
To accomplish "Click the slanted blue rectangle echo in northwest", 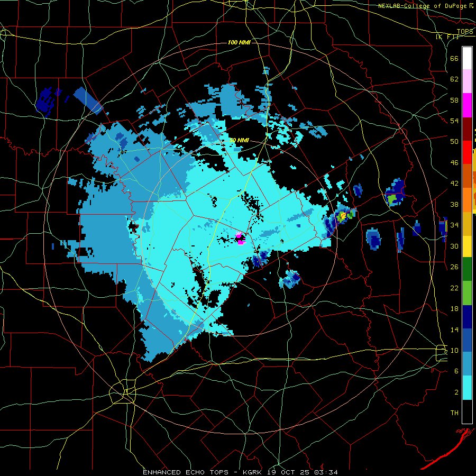I will 88,100.
